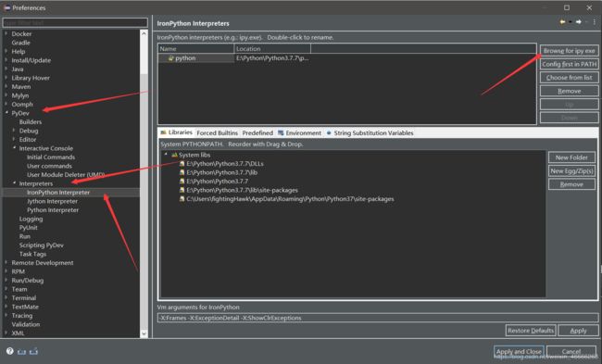The image size is (602, 364).
Task: Click the tree scrollbar down arrow
Action: [x=144, y=333]
